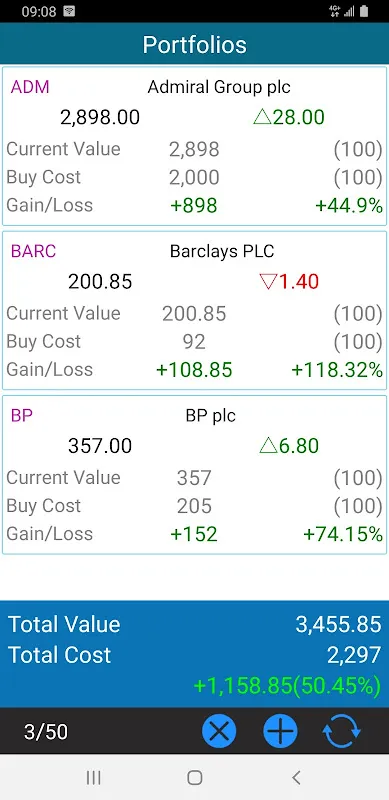Open the BARC ticker symbol
389x800 pixels.
[x=33, y=251]
